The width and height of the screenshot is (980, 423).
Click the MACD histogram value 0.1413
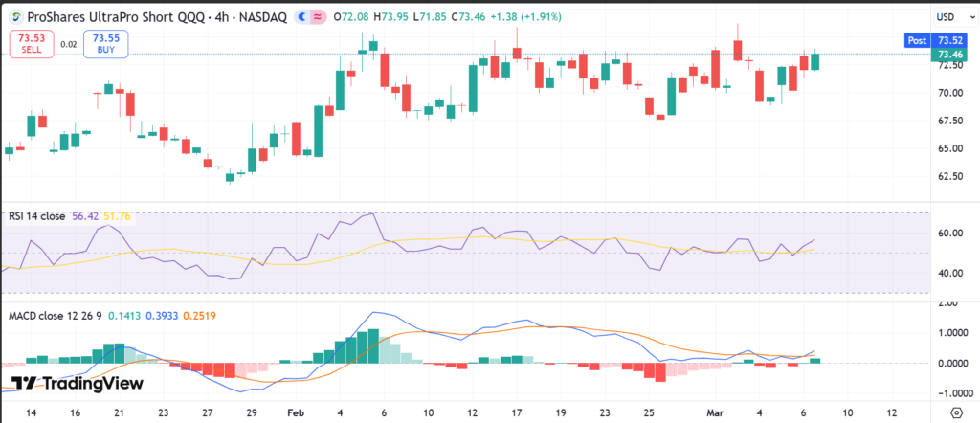(125, 315)
